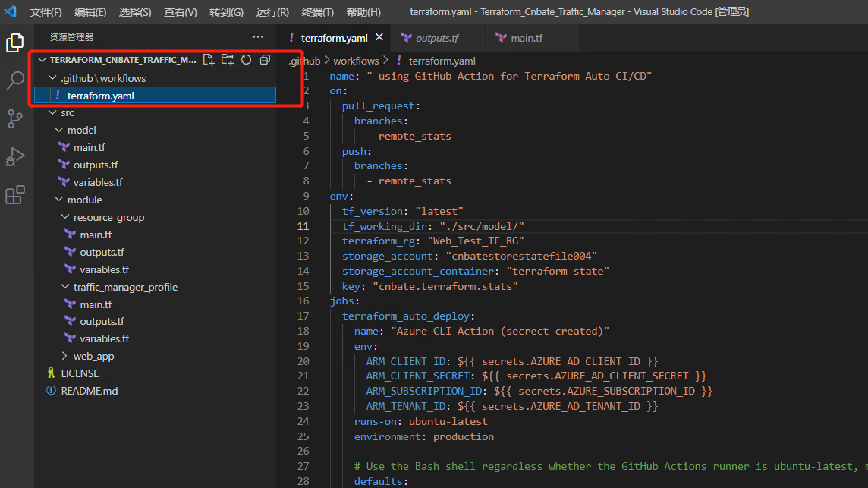This screenshot has height=488, width=868.
Task: Open the 终端(T) menu
Action: (x=318, y=12)
